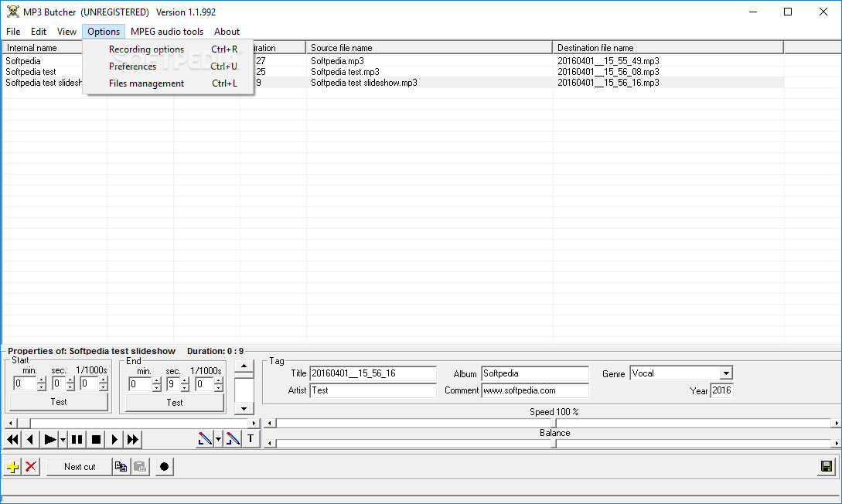This screenshot has width=842, height=504.
Task: Decrease Start sec. with down spinner
Action: [70, 387]
